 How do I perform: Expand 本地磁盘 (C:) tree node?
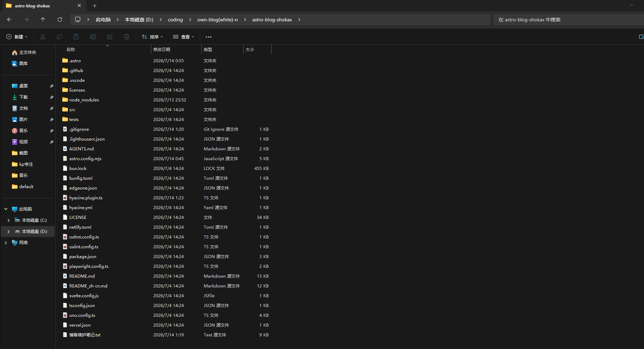[x=8, y=220]
